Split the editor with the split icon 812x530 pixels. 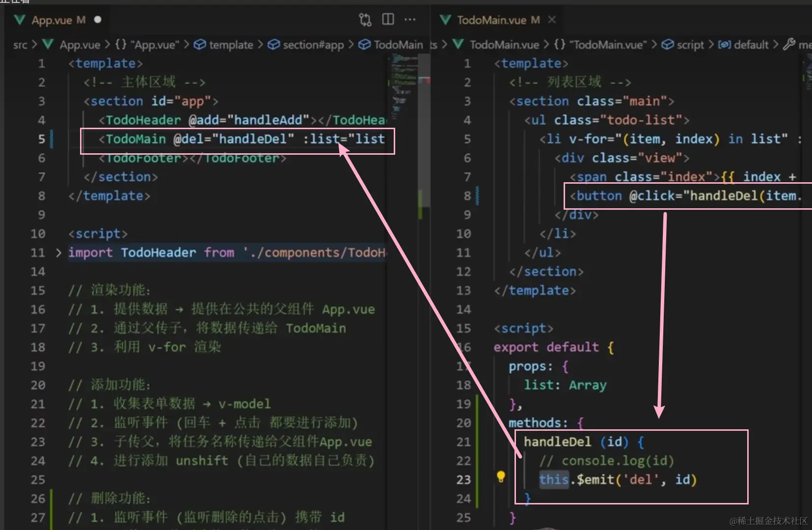(x=388, y=19)
